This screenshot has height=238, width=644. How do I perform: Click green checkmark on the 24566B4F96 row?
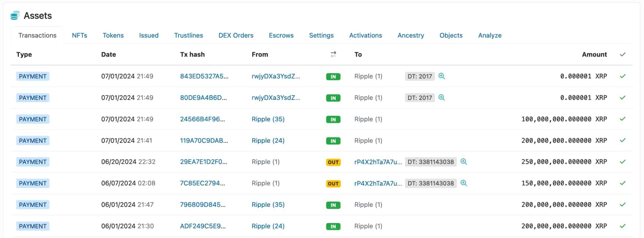pyautogui.click(x=622, y=119)
